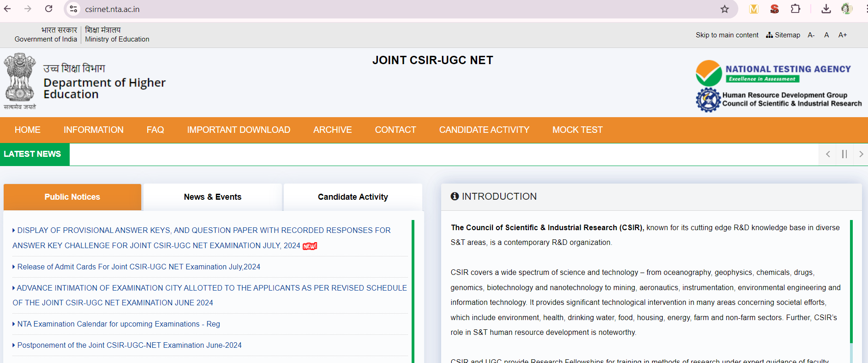Open the FAQ menu item

156,130
